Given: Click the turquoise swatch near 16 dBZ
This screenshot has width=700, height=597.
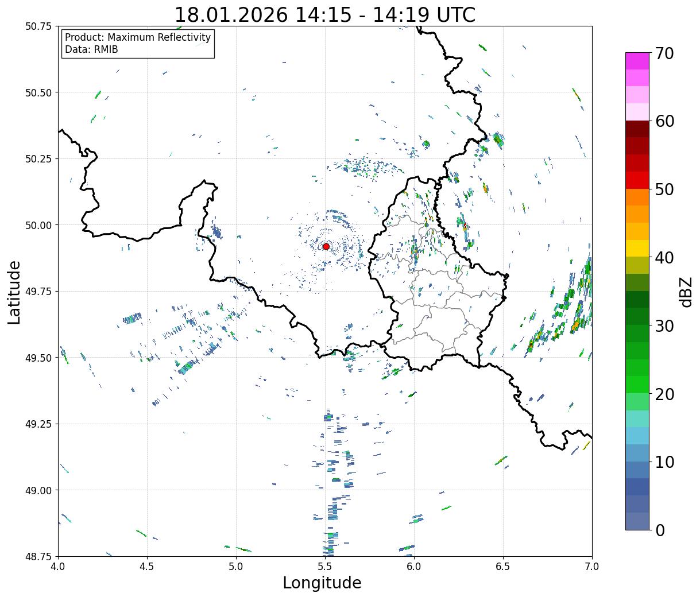Looking at the screenshot, I should (637, 418).
